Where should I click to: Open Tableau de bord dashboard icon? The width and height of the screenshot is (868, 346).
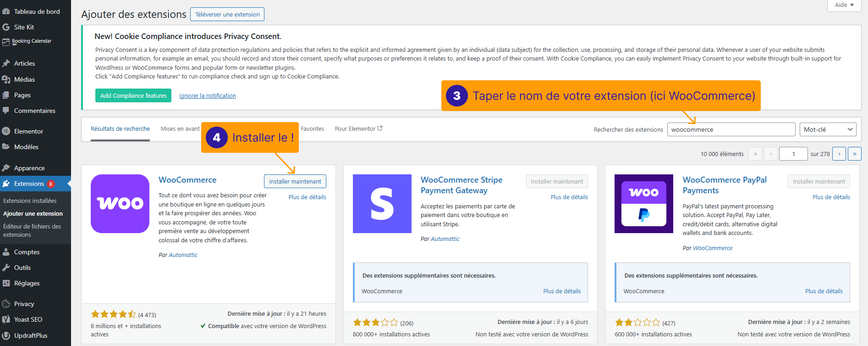6,11
